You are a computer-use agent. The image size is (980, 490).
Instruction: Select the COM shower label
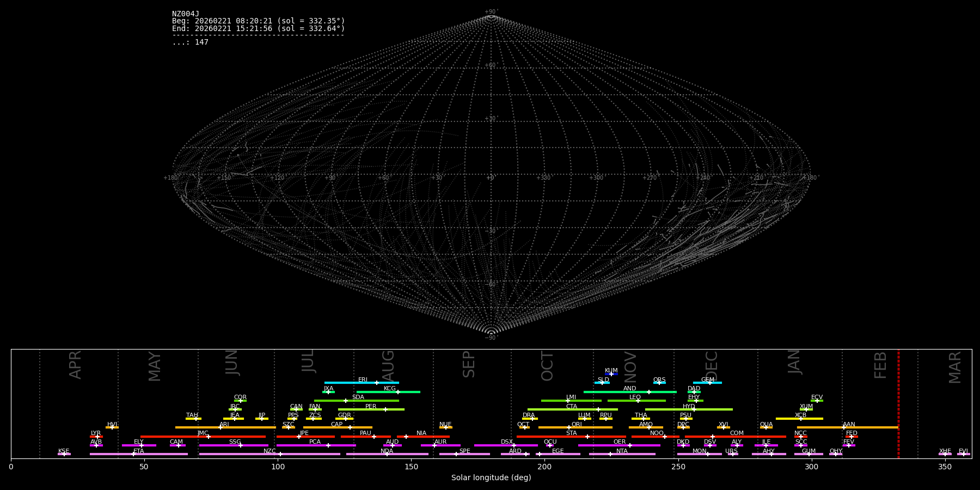click(x=737, y=433)
